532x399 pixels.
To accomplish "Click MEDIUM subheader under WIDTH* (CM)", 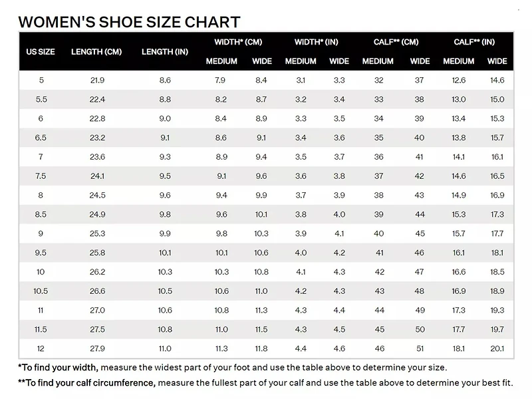I will coord(221,61).
